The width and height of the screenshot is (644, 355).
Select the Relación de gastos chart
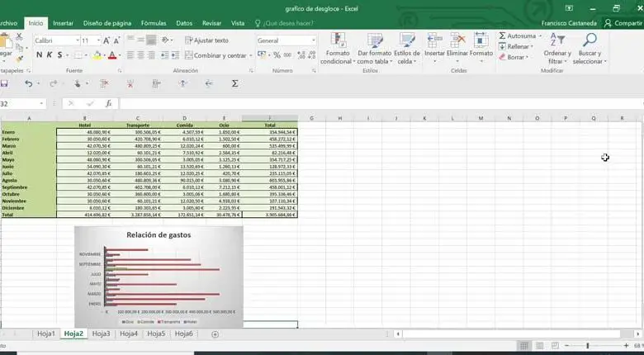[x=159, y=277]
